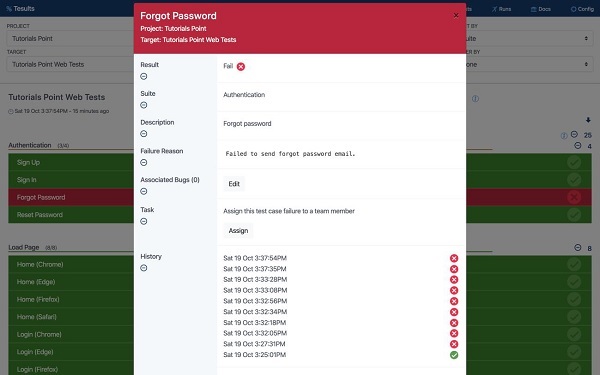Open the Target dropdown Tutorials Point Web Tests
Screen dimensions: 600x375
(70, 64)
